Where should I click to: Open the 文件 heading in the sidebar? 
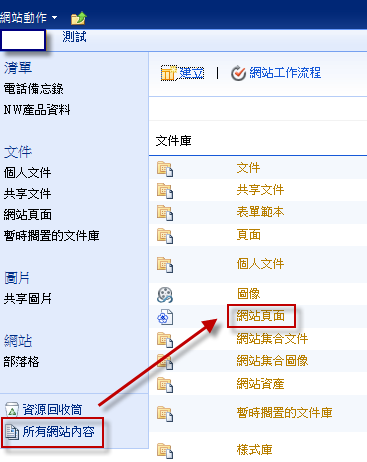click(18, 152)
